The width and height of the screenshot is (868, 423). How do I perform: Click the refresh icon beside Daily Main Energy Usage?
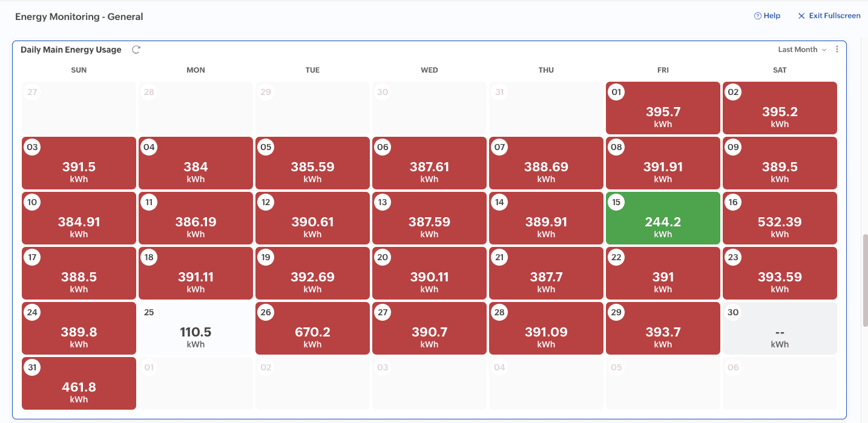click(x=136, y=50)
